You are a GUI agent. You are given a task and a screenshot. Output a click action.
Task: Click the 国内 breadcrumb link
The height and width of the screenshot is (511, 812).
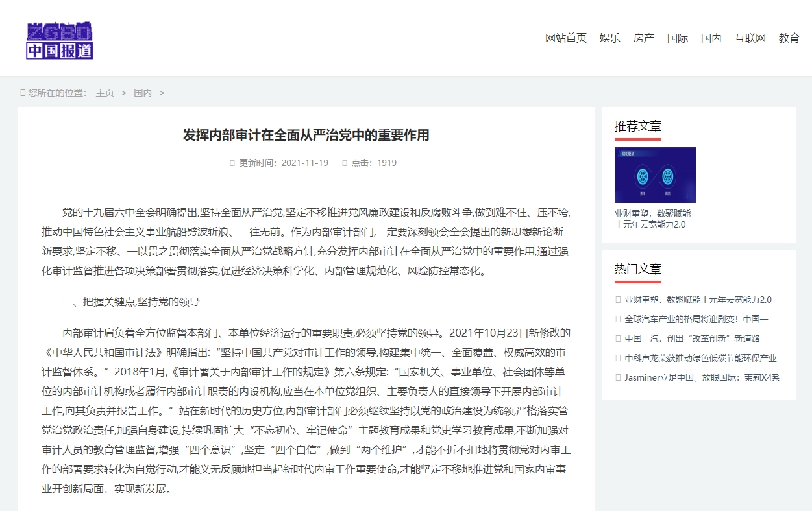point(143,93)
